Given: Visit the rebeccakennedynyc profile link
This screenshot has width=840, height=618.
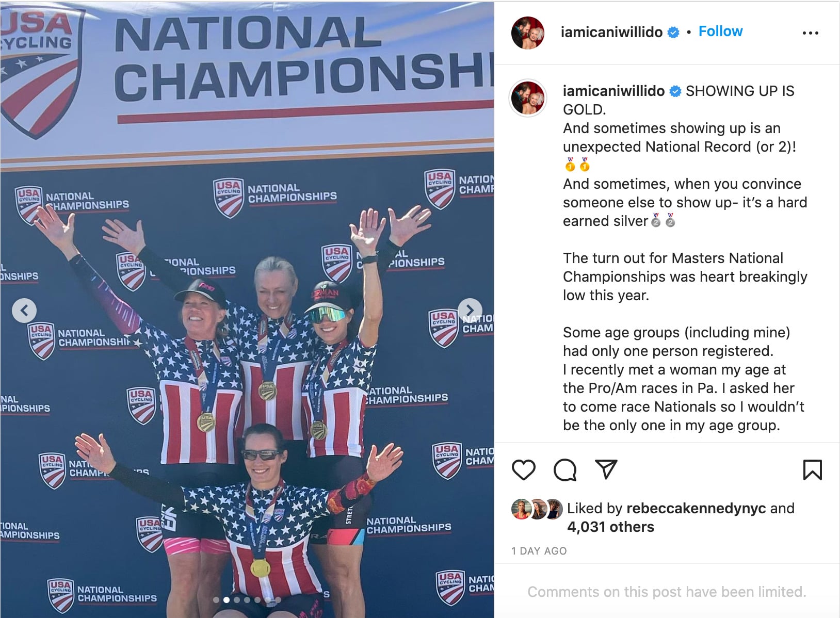Looking at the screenshot, I should [x=696, y=508].
